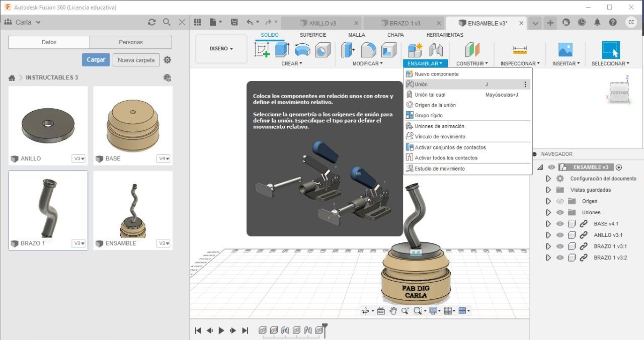Save the document with the floppy icon

point(234,22)
